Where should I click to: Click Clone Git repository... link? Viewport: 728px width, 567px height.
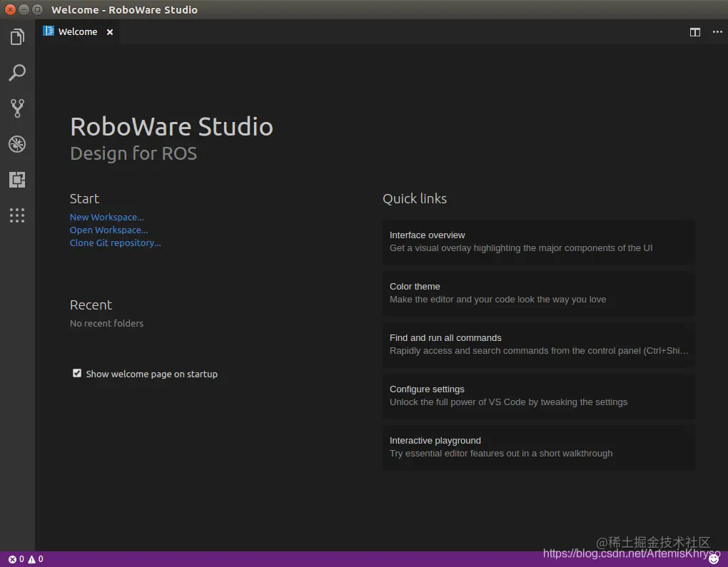[115, 242]
